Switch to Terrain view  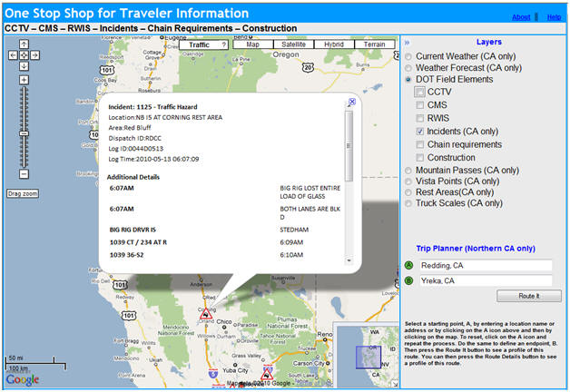click(x=375, y=44)
